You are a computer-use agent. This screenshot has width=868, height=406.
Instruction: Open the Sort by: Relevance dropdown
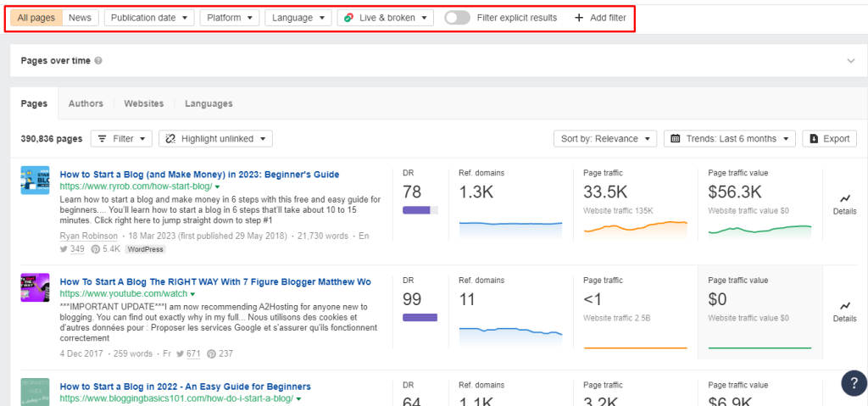605,138
